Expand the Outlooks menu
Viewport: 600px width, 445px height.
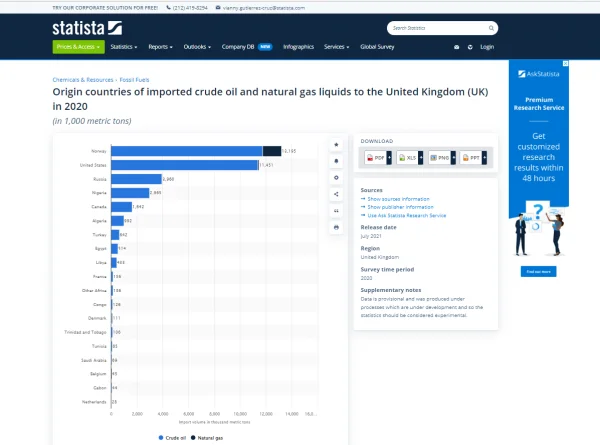pos(197,47)
